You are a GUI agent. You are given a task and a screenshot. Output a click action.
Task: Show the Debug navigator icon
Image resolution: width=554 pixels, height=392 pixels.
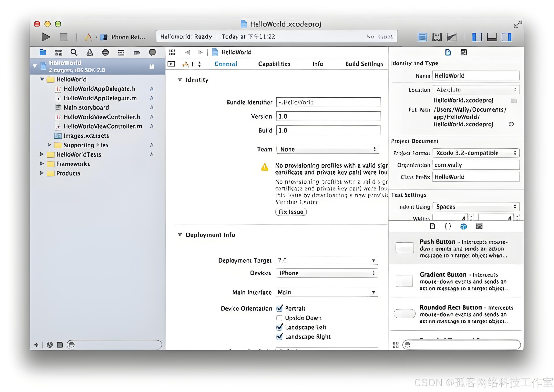tap(121, 52)
